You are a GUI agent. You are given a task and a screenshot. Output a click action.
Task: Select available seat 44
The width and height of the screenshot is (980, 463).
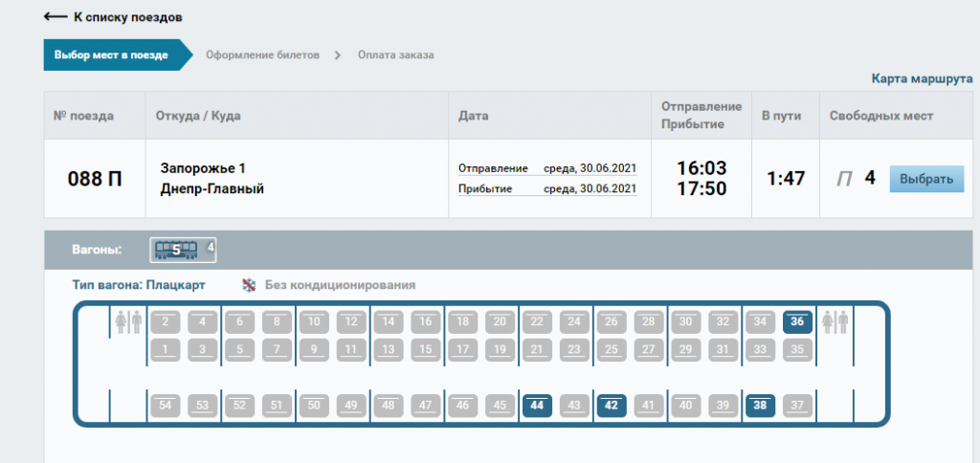(536, 405)
